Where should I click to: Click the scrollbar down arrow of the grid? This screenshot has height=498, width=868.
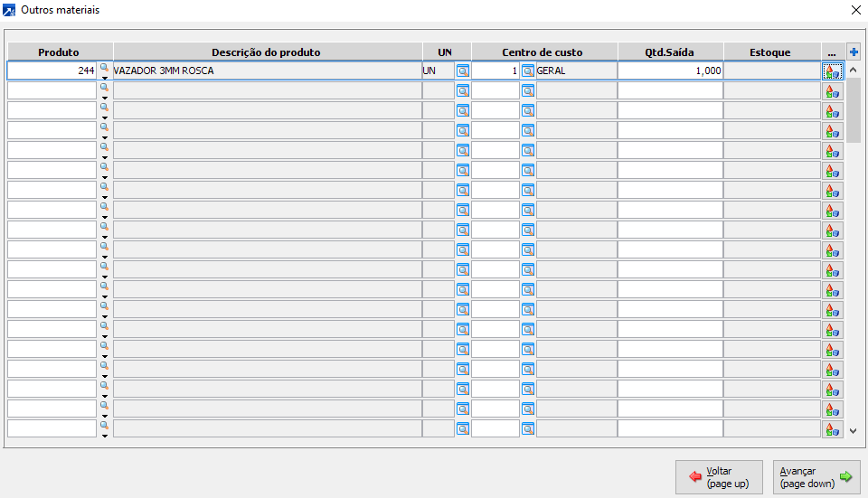pyautogui.click(x=854, y=431)
